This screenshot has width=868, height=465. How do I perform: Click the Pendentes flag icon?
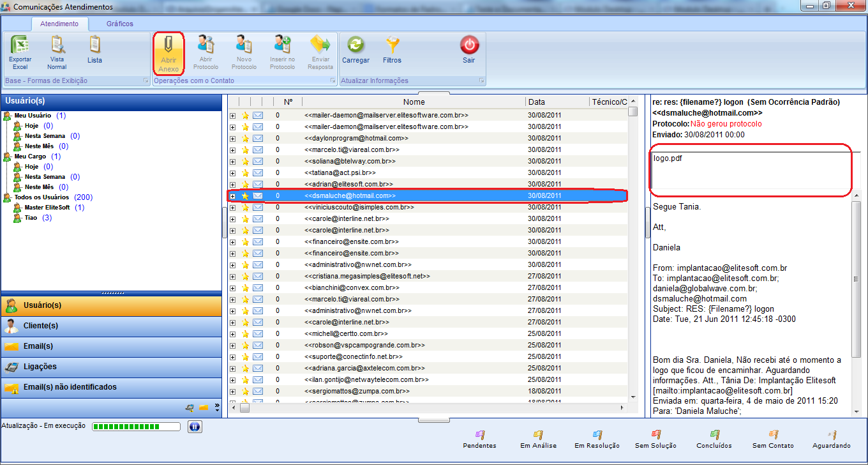coord(479,435)
